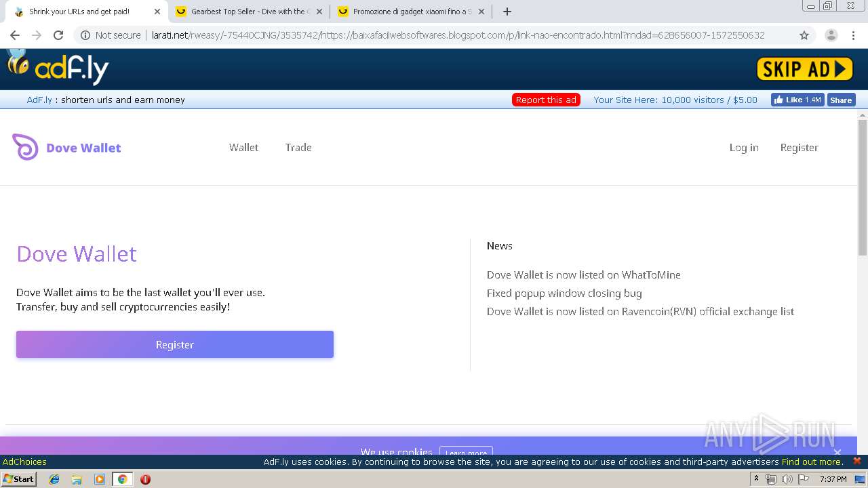Open the media player taskbar icon
This screenshot has height=488, width=868.
[100, 479]
